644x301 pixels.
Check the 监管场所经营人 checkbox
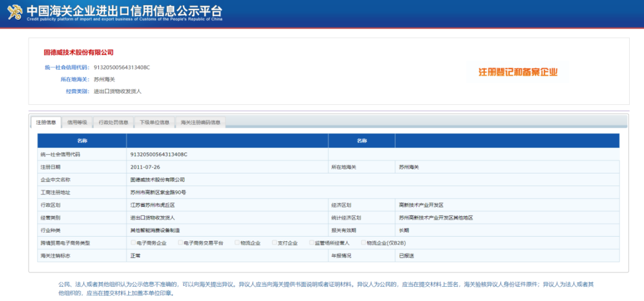pos(312,243)
